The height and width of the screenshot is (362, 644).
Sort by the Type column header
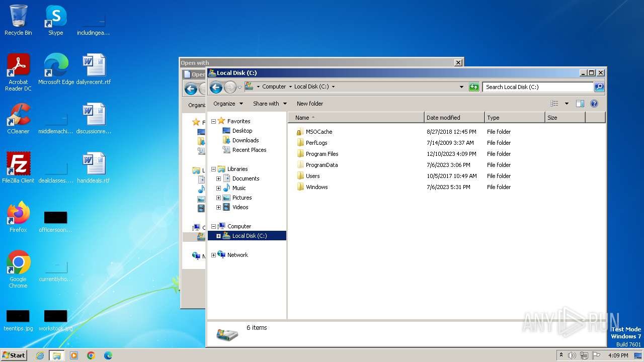click(x=515, y=118)
